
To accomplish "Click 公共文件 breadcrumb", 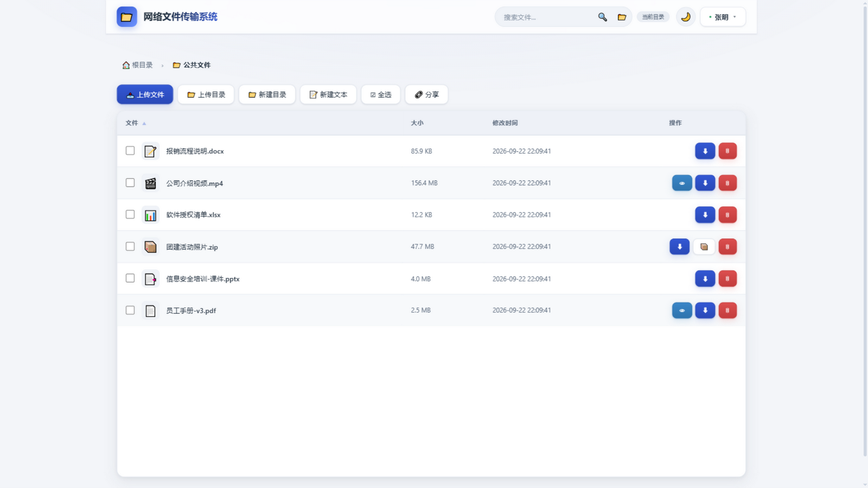I will pyautogui.click(x=192, y=65).
